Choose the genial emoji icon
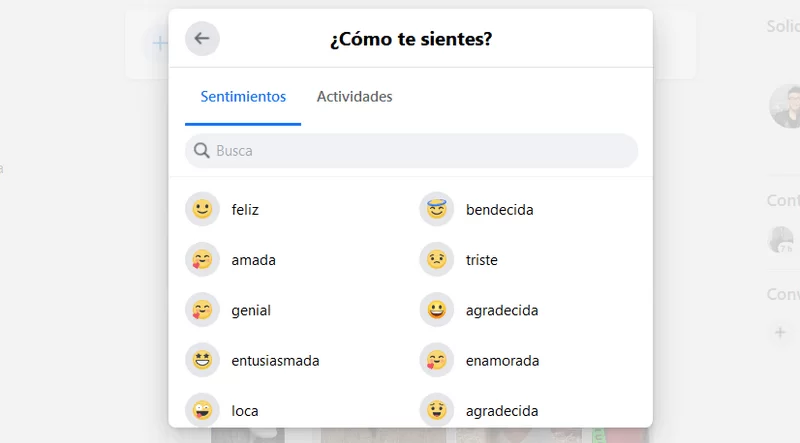The image size is (800, 443). coord(202,310)
